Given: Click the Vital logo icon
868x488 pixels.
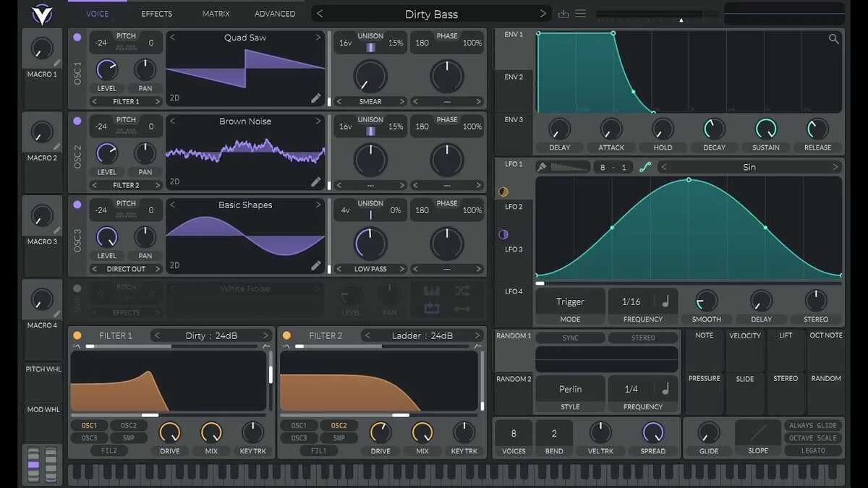Looking at the screenshot, I should point(41,14).
